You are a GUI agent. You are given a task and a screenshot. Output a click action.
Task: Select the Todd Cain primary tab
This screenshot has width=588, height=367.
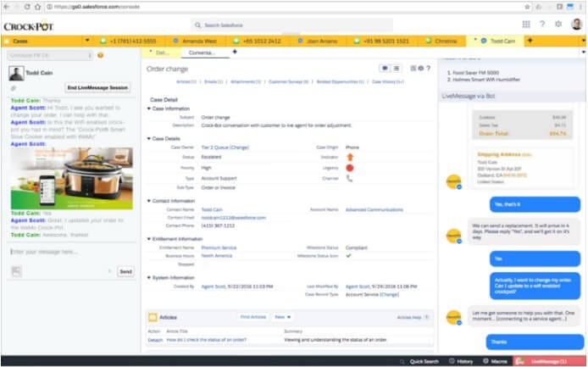tap(495, 41)
